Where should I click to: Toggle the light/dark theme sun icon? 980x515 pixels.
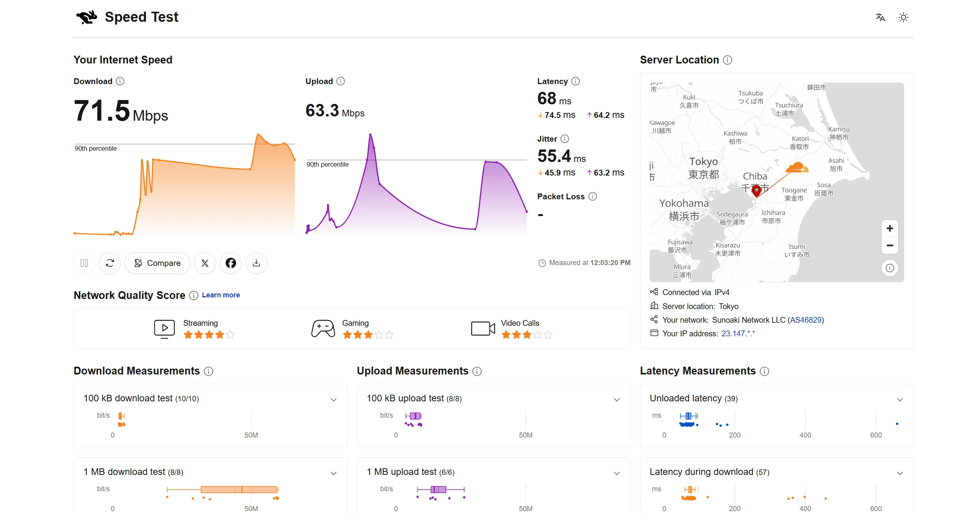coord(903,17)
